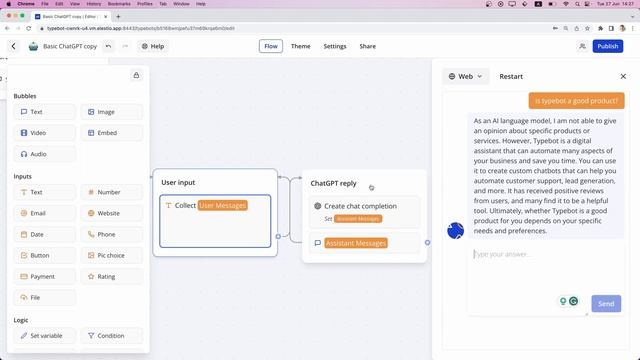This screenshot has height=360, width=640.
Task: Add a Website input block
Action: [x=111, y=213]
